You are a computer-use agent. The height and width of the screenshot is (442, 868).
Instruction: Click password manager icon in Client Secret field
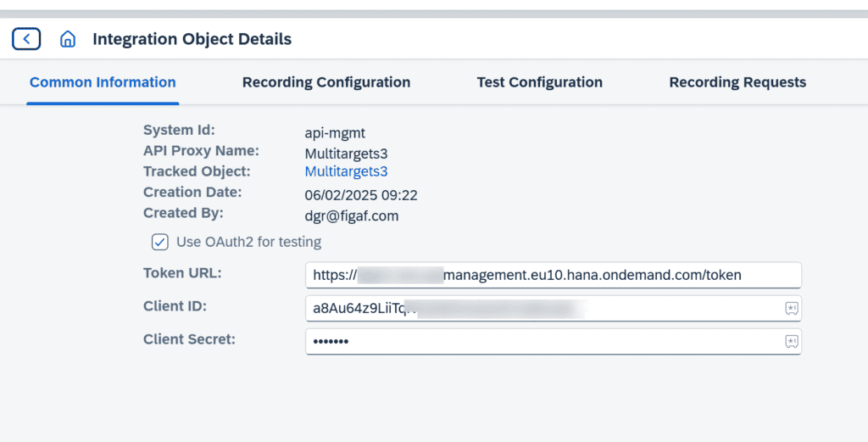click(792, 342)
